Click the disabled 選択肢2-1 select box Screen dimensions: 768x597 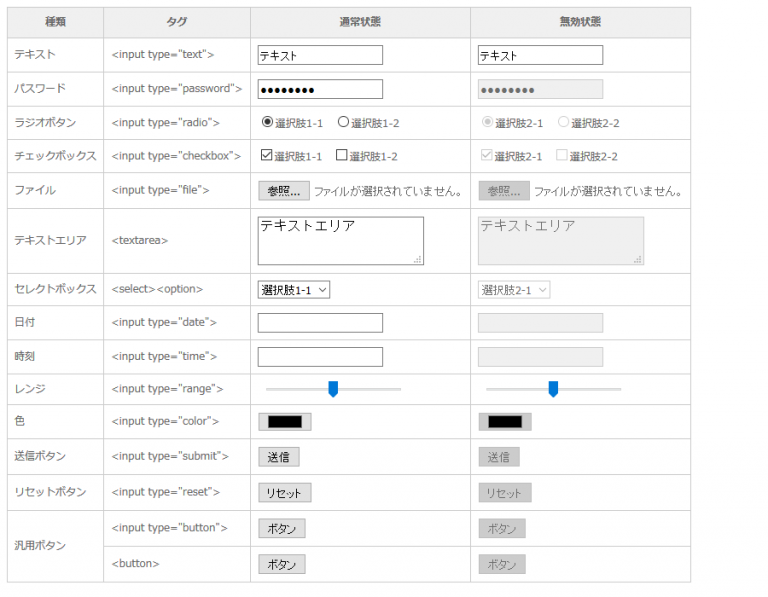point(514,289)
